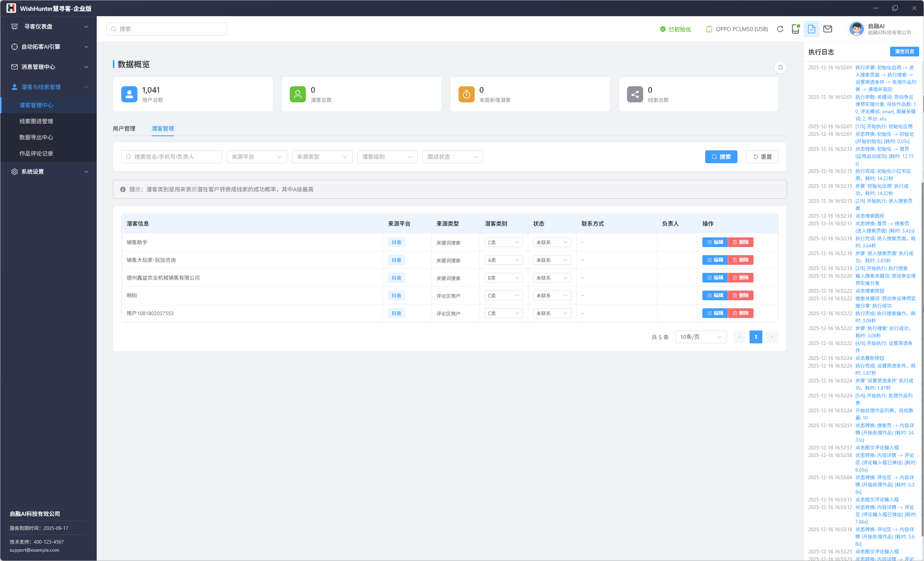Image resolution: width=924 pixels, height=561 pixels.
Task: Toggle the execution log document icon
Action: point(812,29)
